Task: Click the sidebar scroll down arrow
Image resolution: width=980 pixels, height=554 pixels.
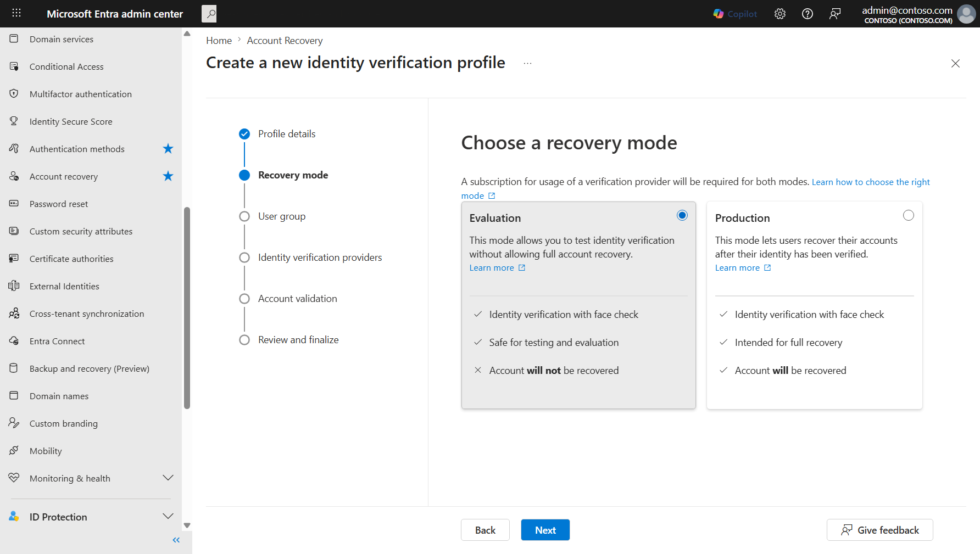Action: pos(187,525)
